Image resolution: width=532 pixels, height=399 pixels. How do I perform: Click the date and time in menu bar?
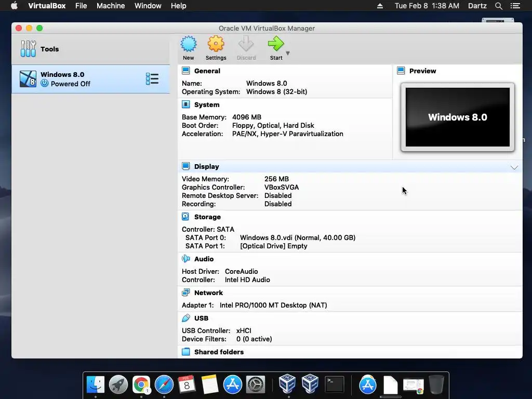click(x=427, y=6)
